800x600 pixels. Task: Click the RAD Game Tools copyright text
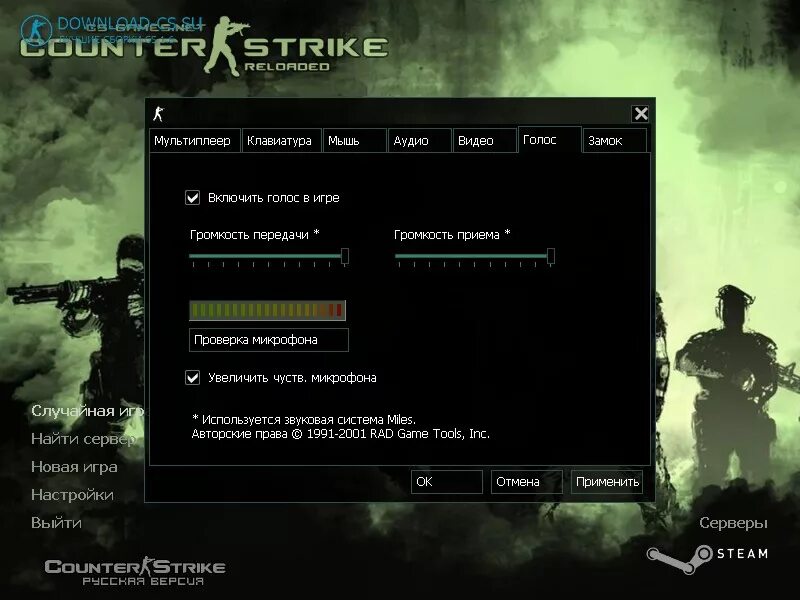[340, 434]
